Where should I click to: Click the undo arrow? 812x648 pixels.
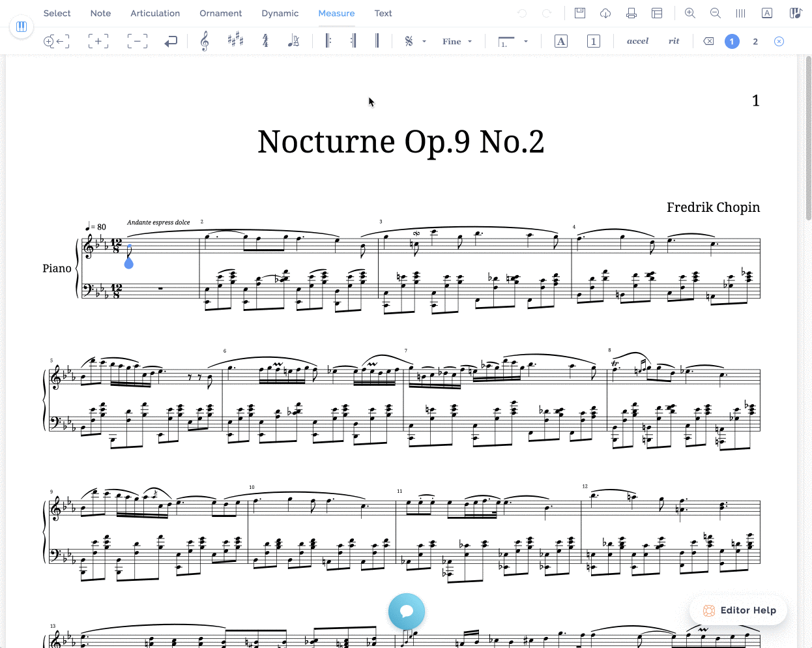(x=522, y=13)
